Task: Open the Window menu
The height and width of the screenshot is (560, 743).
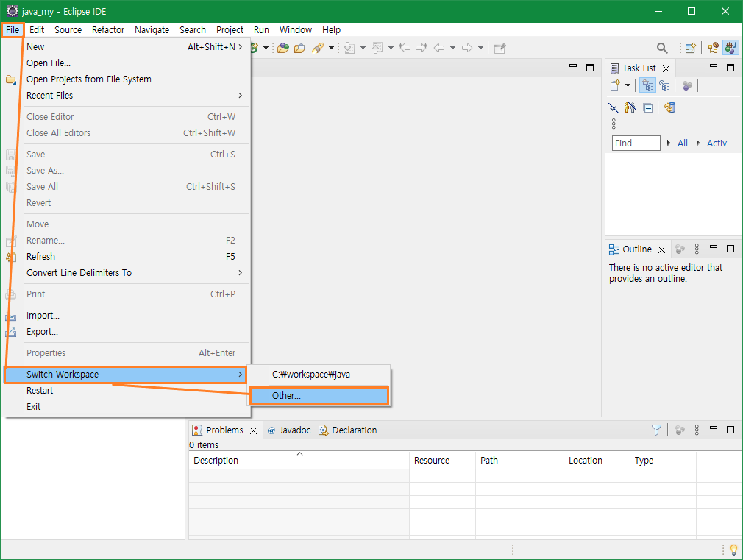Action: point(296,30)
